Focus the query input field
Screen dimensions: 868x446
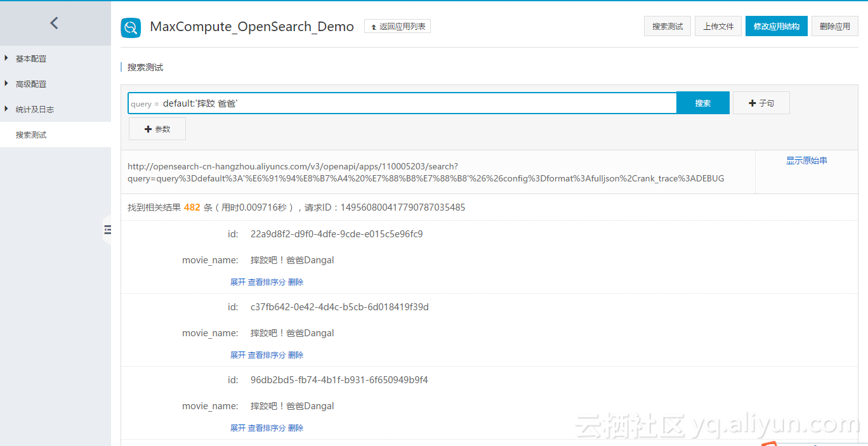pyautogui.click(x=402, y=103)
